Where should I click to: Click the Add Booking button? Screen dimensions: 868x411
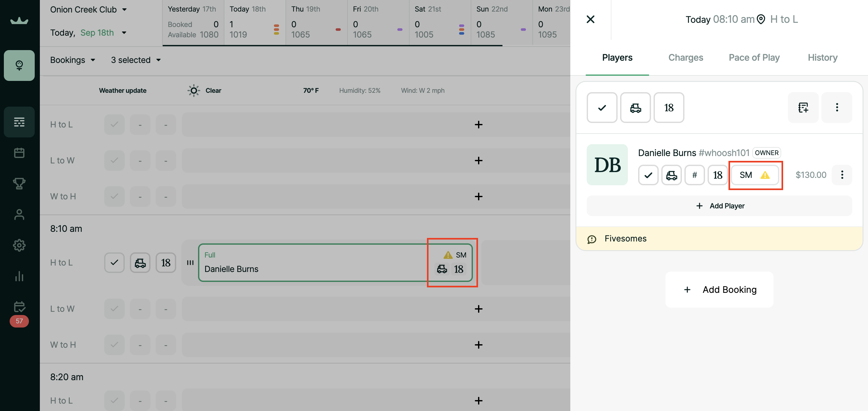tap(719, 290)
